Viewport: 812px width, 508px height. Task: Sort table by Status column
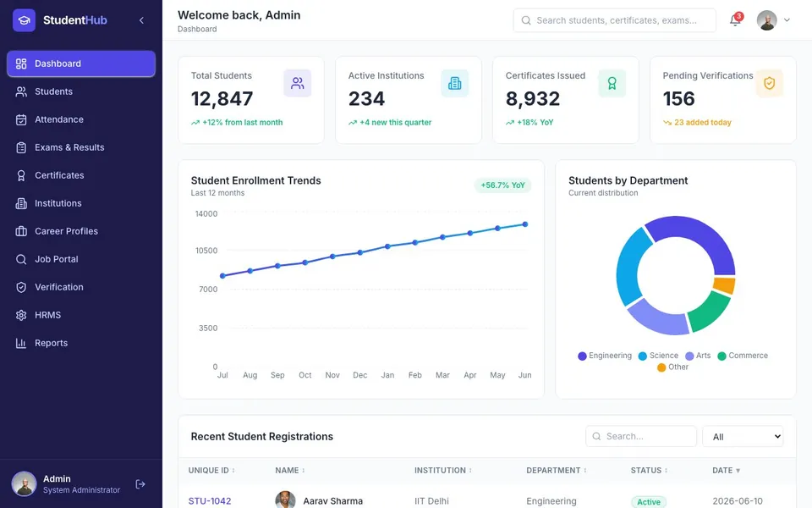pyautogui.click(x=650, y=471)
